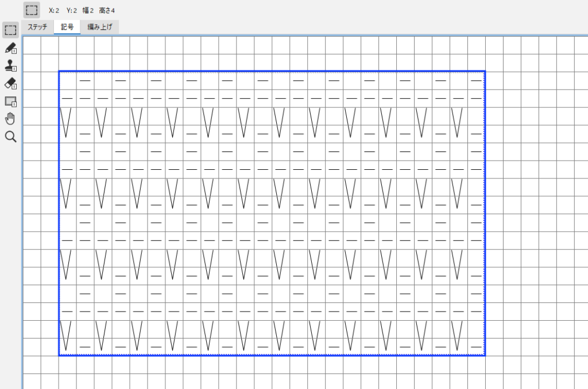Switch to the hand pan tool

coord(10,119)
